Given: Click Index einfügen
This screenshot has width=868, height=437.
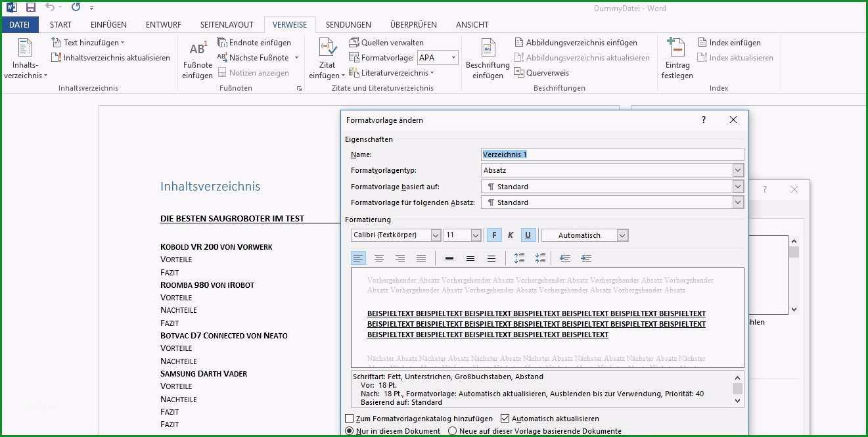Looking at the screenshot, I should tap(729, 43).
